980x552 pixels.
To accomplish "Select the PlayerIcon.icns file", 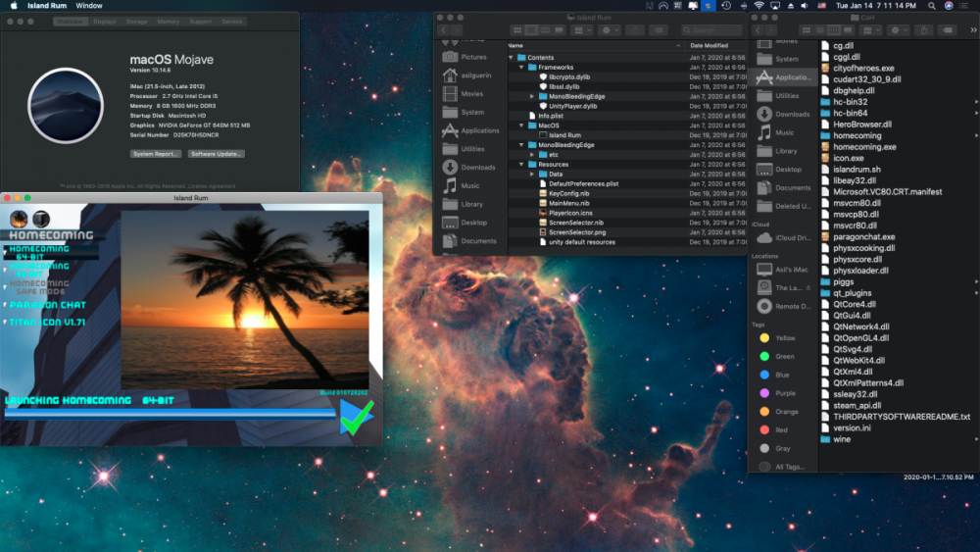I will (x=569, y=212).
